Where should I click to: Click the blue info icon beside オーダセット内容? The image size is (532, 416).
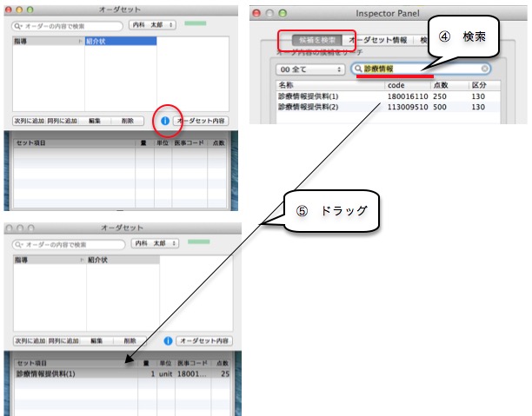tap(164, 121)
